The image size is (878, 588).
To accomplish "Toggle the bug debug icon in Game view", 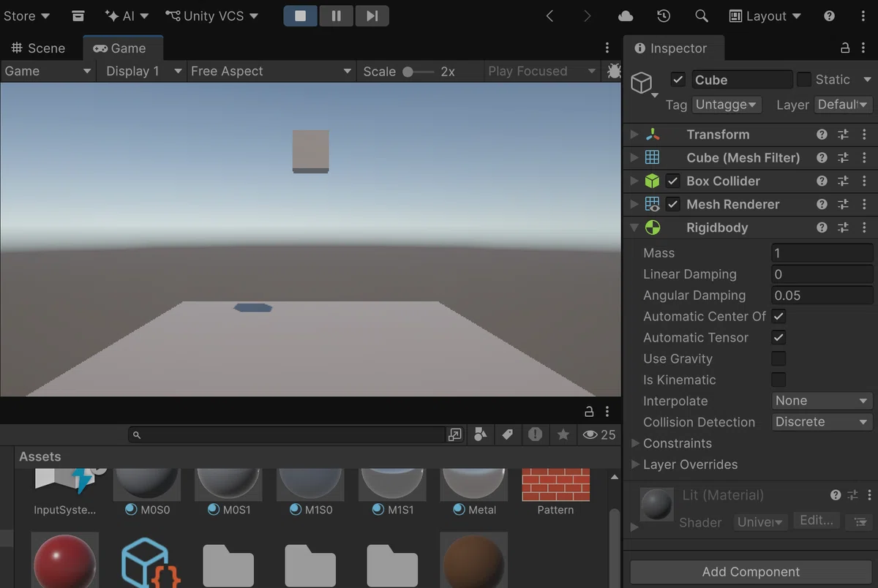I will pos(614,71).
